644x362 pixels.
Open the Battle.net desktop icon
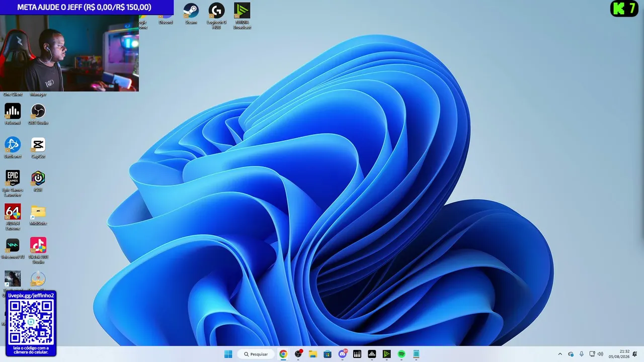pos(13,147)
